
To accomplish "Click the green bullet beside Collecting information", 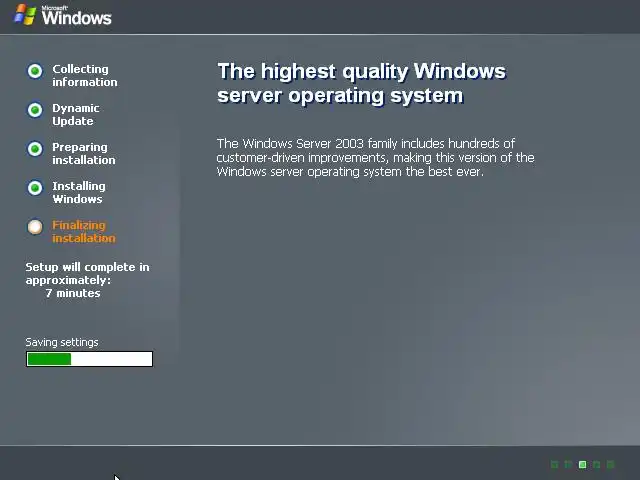I will 35,71.
